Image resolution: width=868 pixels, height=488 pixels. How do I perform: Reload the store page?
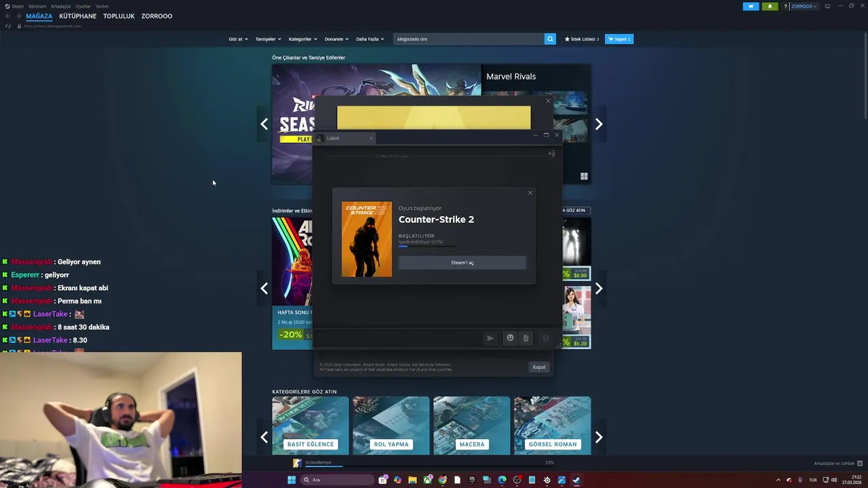(x=8, y=26)
